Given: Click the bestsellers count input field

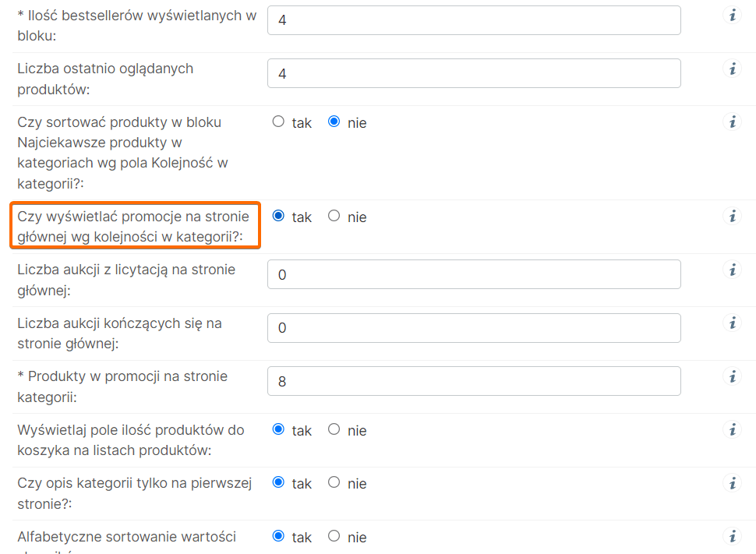Looking at the screenshot, I should 474,20.
